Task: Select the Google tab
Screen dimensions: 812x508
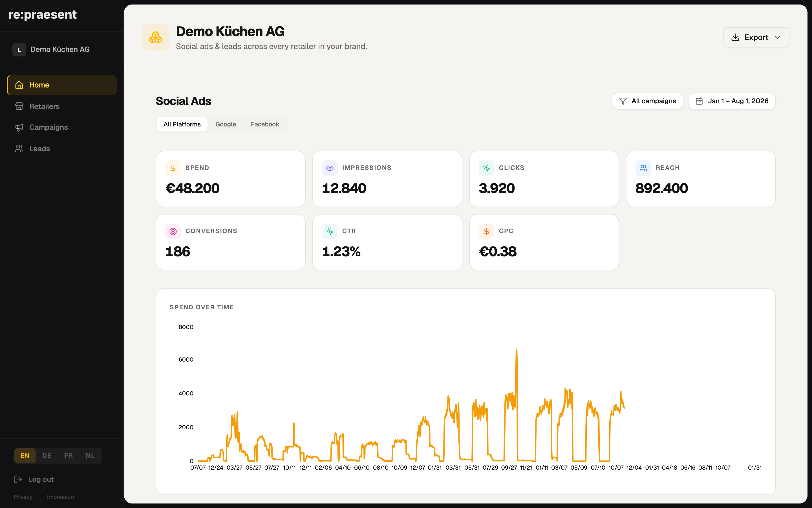Action: [x=226, y=124]
